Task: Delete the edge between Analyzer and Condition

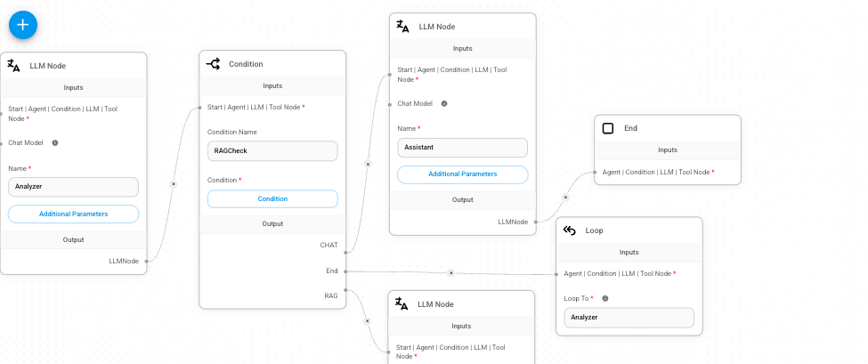Action: [x=173, y=183]
